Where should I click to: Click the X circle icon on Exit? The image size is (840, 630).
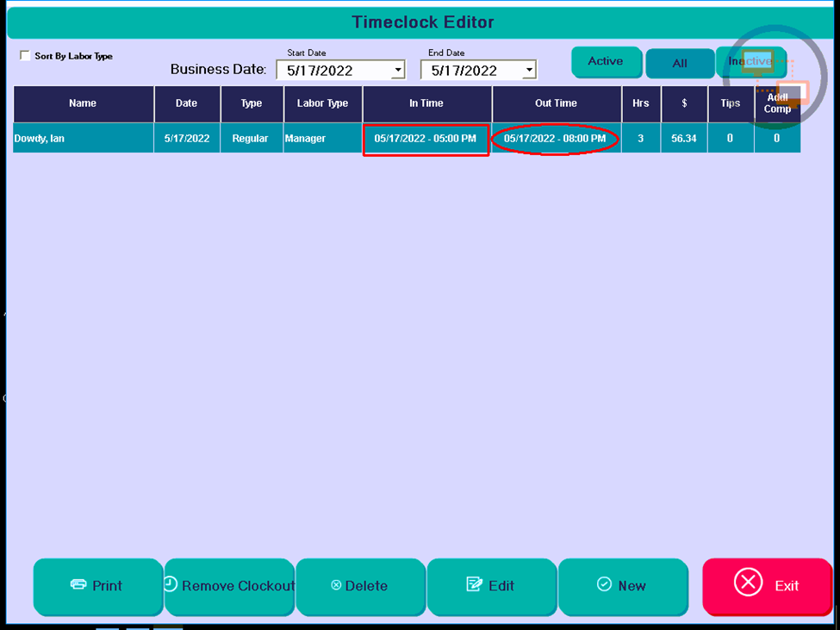tap(748, 582)
